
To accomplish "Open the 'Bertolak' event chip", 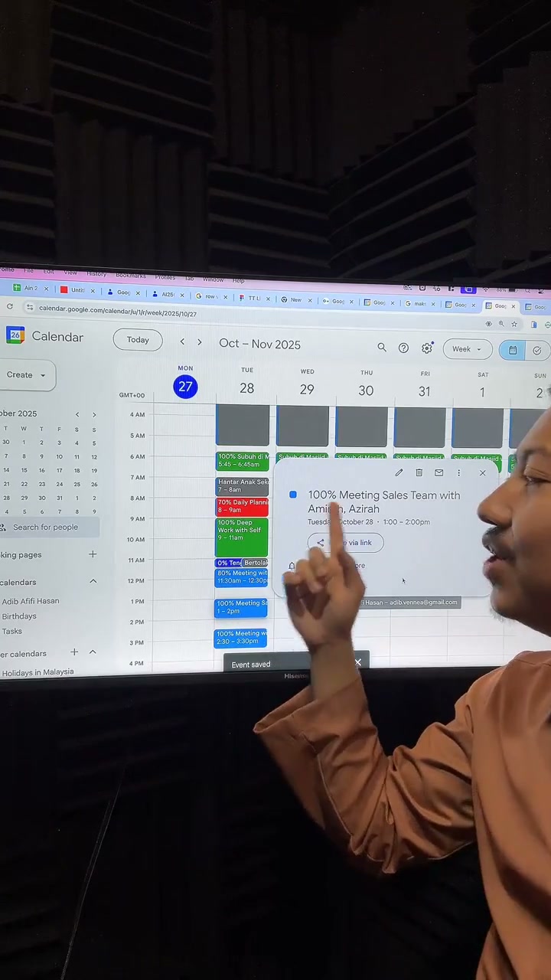I will tap(256, 563).
